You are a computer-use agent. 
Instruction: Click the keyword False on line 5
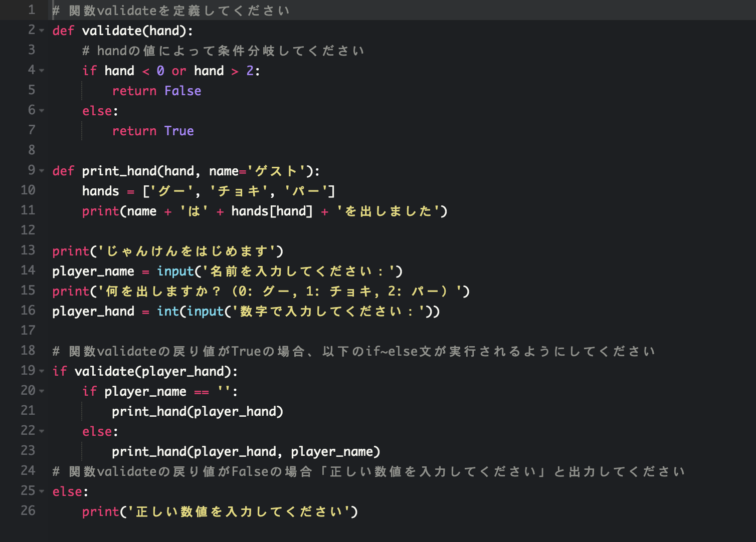point(182,91)
